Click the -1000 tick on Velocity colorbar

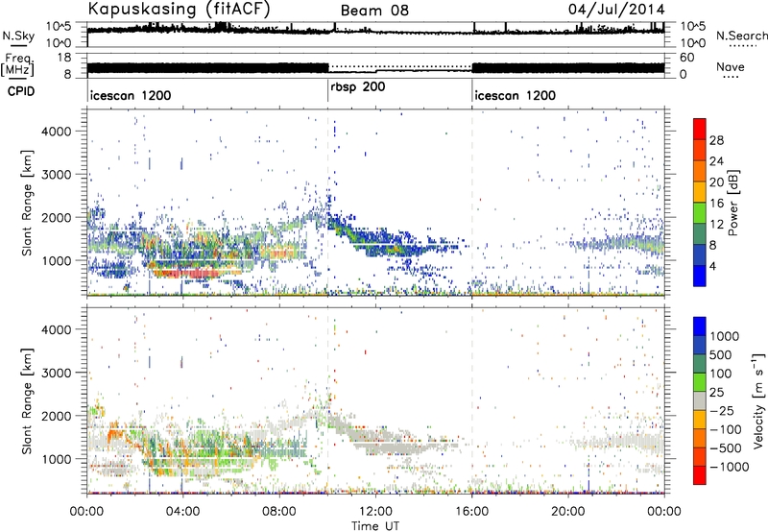(730, 467)
